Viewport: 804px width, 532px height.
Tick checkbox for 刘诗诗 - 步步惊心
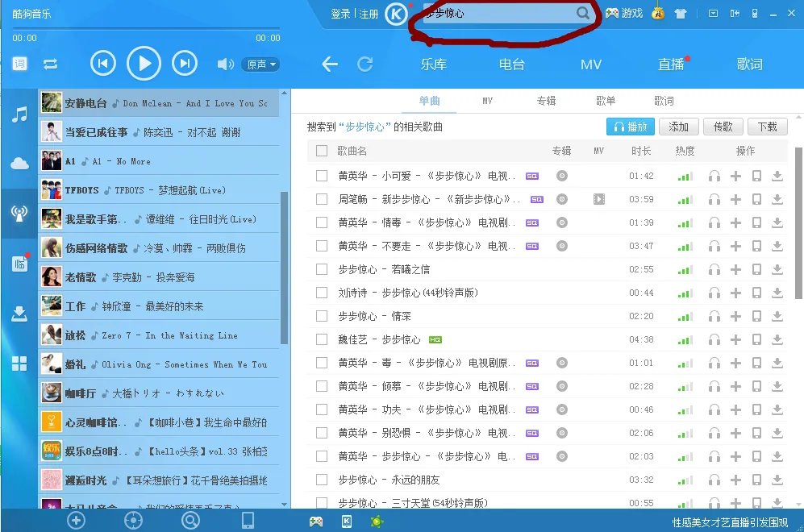tap(322, 293)
